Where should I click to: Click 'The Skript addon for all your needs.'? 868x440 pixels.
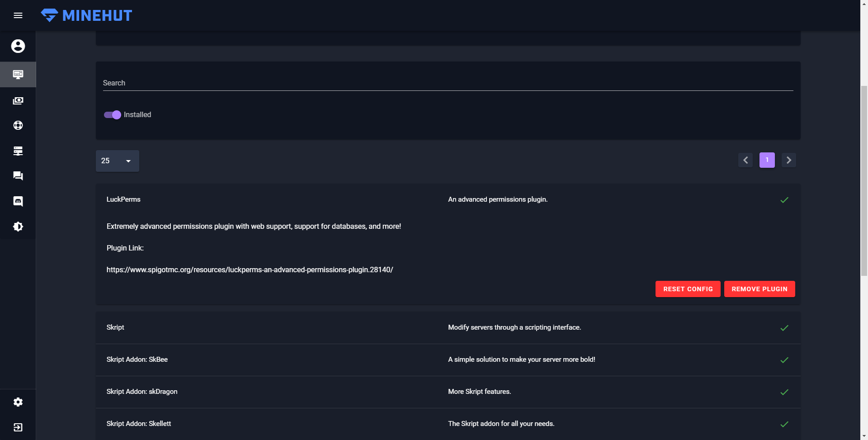coord(501,424)
